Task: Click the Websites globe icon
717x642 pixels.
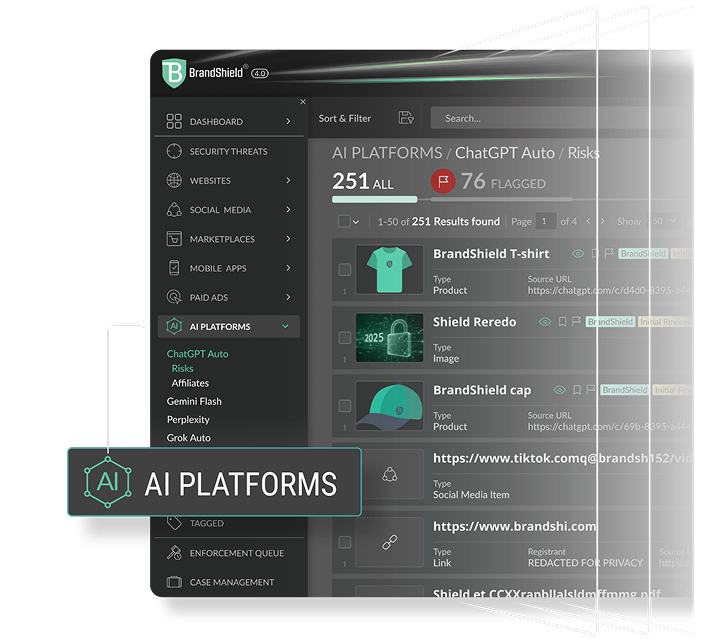Action: coord(174,180)
